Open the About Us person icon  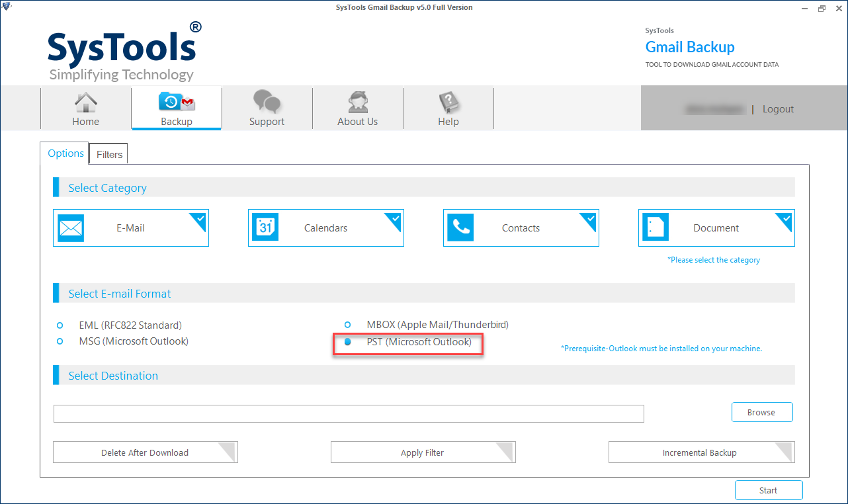pos(358,103)
